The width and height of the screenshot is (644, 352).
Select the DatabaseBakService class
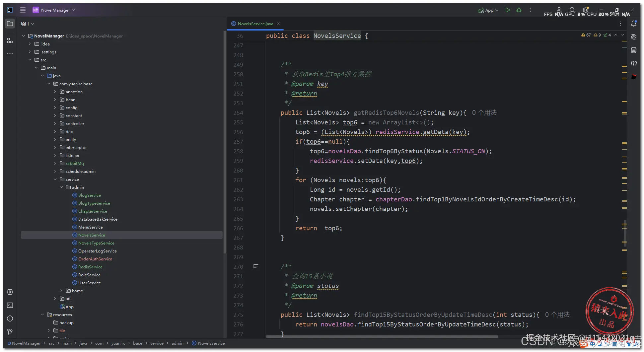98,219
